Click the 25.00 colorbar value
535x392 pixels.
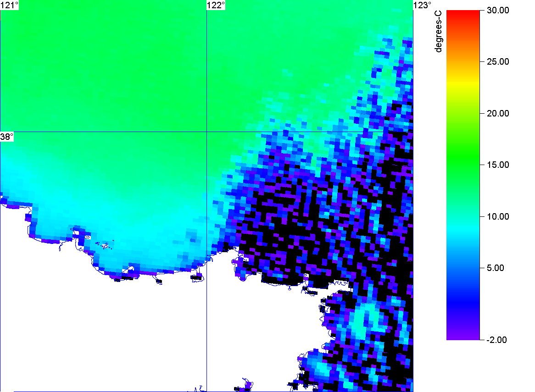498,62
